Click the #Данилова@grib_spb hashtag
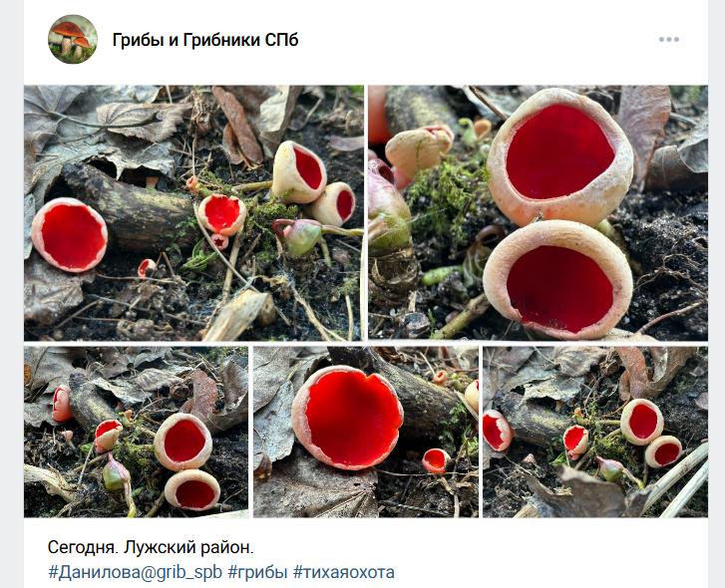 135,572
